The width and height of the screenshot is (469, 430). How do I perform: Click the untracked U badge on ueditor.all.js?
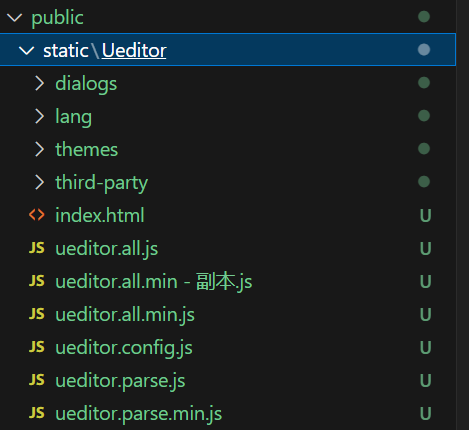(x=426, y=248)
